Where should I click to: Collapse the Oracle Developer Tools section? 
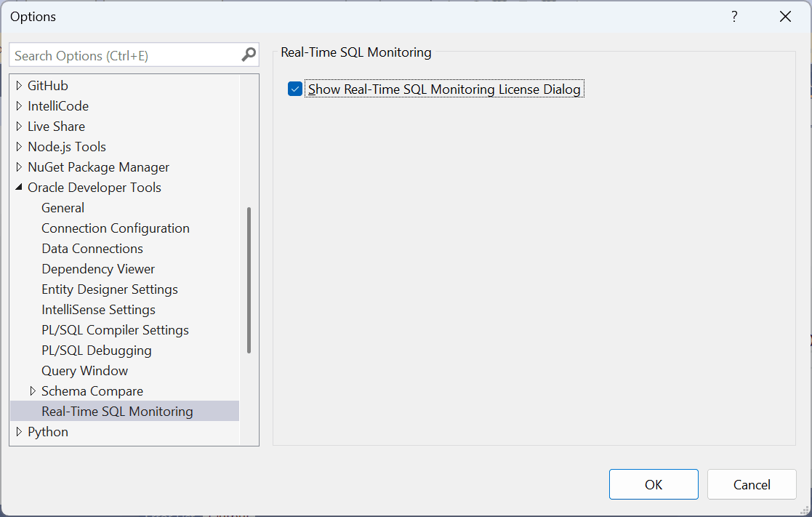point(19,187)
